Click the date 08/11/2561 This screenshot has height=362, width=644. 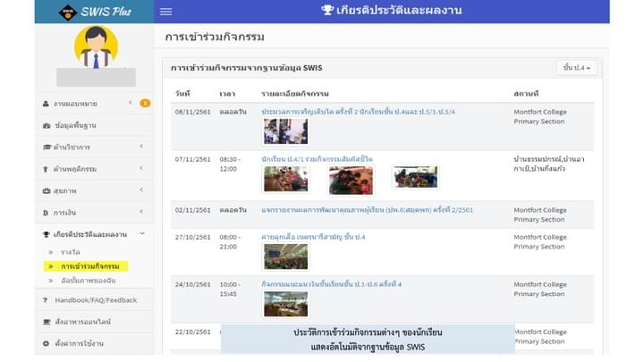pyautogui.click(x=192, y=112)
